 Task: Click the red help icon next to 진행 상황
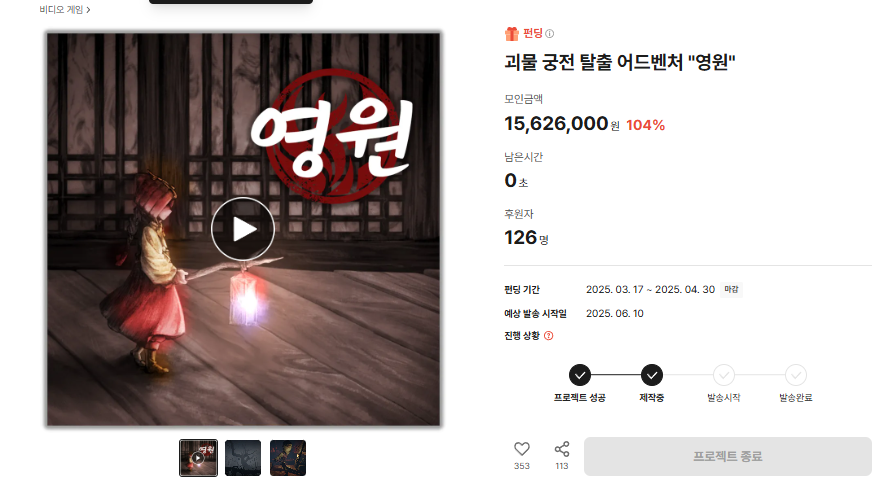(548, 336)
